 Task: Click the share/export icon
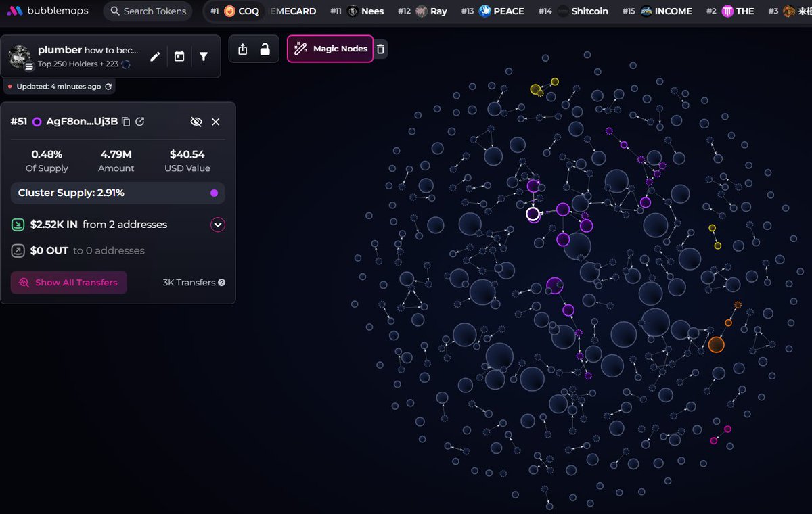pyautogui.click(x=243, y=49)
